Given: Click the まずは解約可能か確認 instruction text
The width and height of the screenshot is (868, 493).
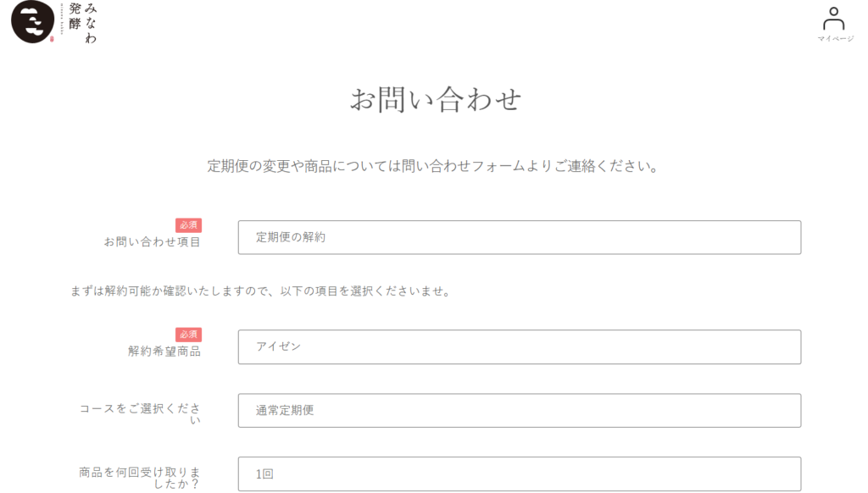Looking at the screenshot, I should (x=261, y=291).
